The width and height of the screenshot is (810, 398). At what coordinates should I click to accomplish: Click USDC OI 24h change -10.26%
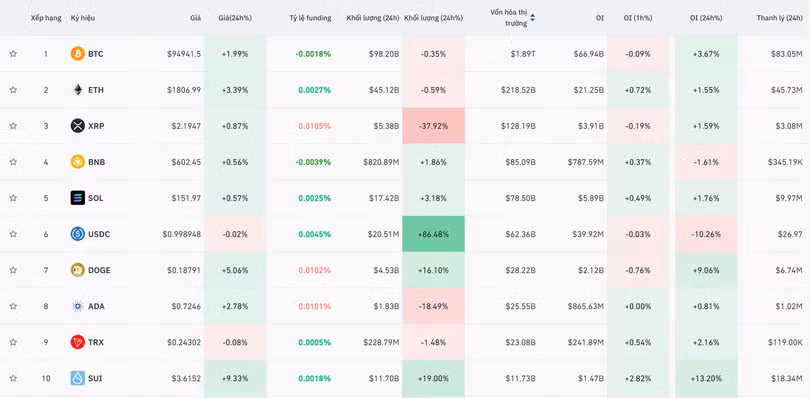(x=706, y=234)
